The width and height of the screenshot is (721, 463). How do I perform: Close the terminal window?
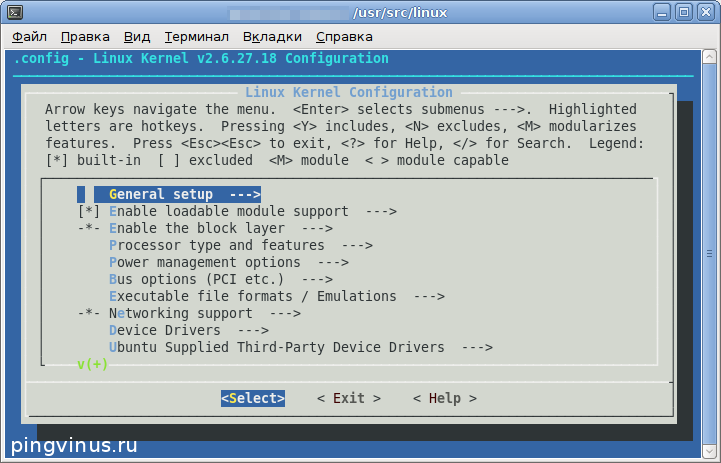coord(705,12)
